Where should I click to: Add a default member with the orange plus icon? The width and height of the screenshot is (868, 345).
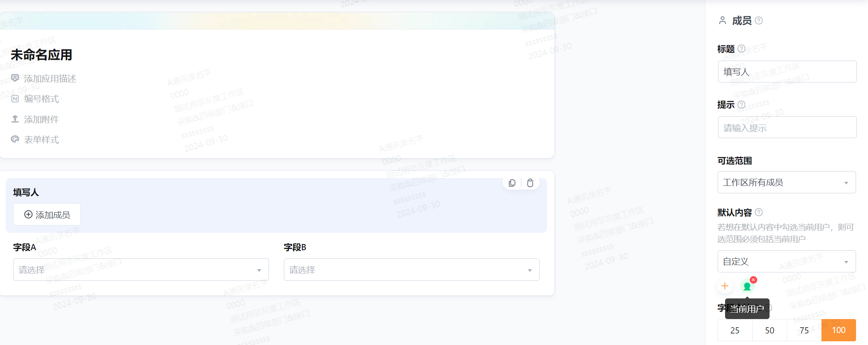point(725,286)
